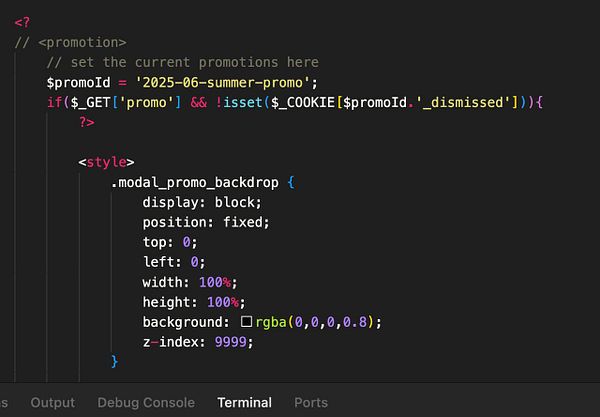The height and width of the screenshot is (417, 600).
Task: Click the opening "<?" PHP tag
Action: [22, 22]
